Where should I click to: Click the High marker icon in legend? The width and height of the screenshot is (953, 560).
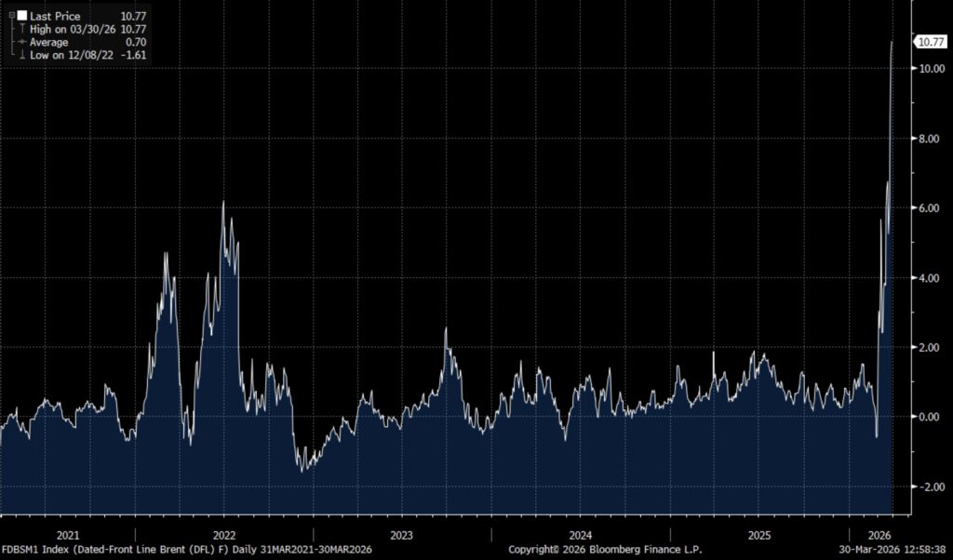[21, 29]
